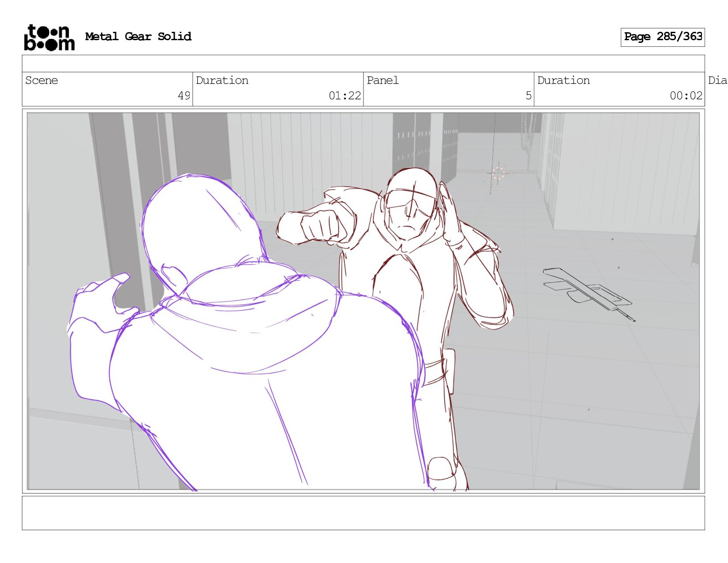Click panel duration value '00:02'
Viewport: 728px width, 563px height.
tap(686, 96)
